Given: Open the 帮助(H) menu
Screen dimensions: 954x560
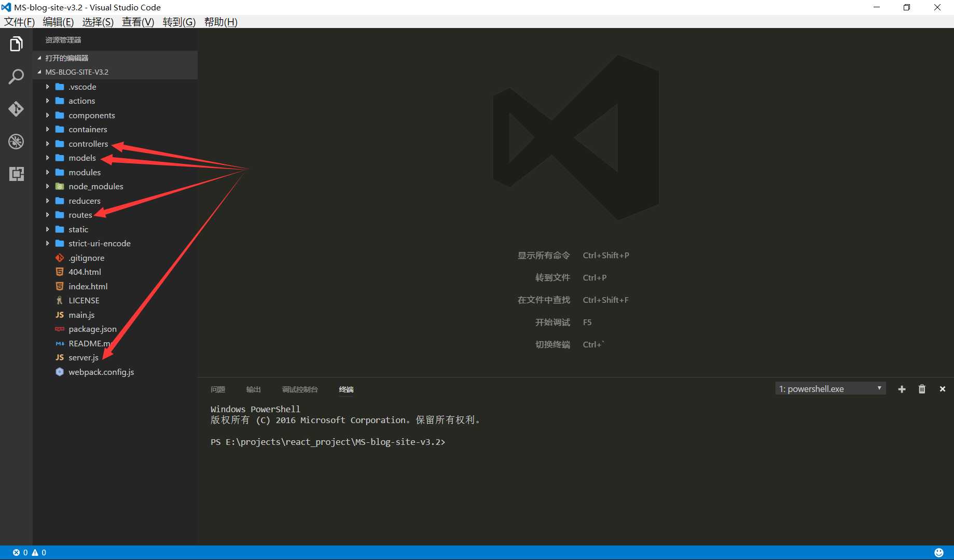Looking at the screenshot, I should [220, 22].
